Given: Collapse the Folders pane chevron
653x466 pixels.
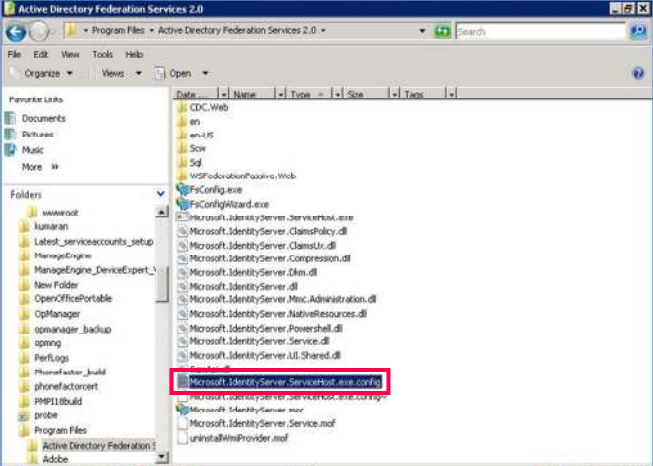Looking at the screenshot, I should [x=160, y=194].
